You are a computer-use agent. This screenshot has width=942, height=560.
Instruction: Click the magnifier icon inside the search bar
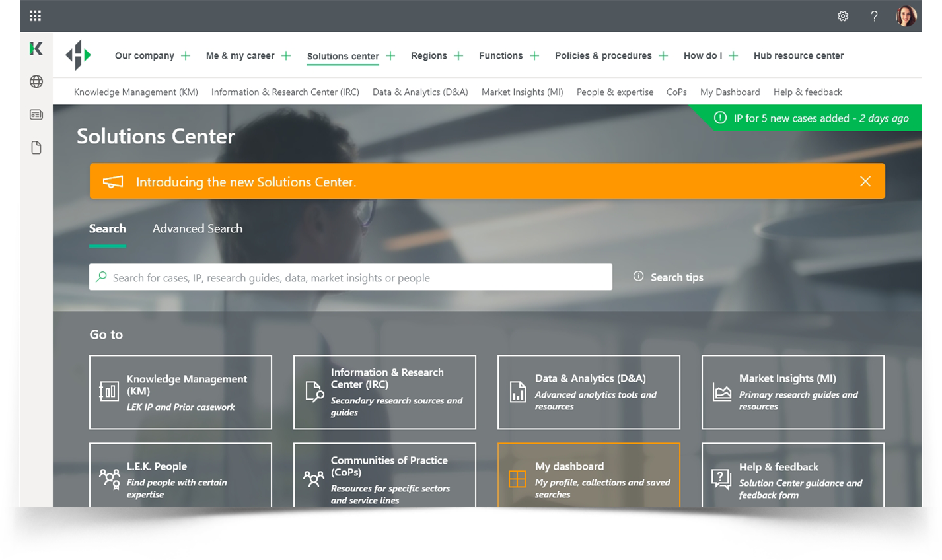(x=101, y=277)
